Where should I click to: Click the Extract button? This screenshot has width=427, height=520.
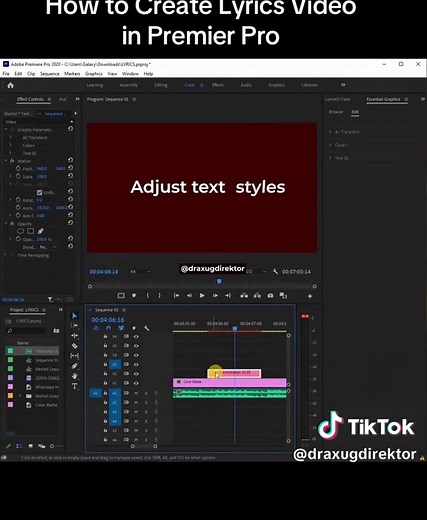(x=257, y=295)
